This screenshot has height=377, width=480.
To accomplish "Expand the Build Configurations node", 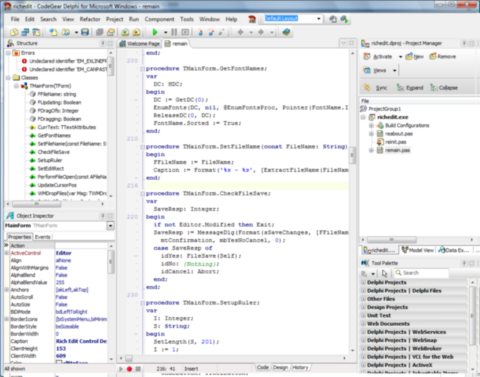I will tap(371, 126).
